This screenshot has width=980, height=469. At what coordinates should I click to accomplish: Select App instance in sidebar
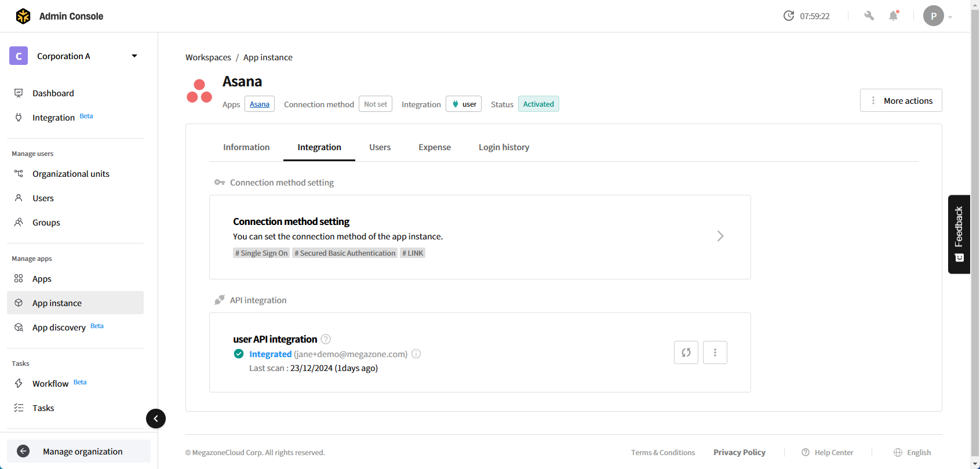click(75, 303)
